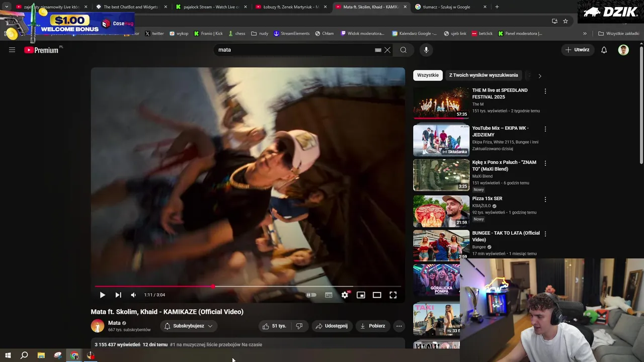Open the chess bookmark

pyautogui.click(x=236, y=34)
